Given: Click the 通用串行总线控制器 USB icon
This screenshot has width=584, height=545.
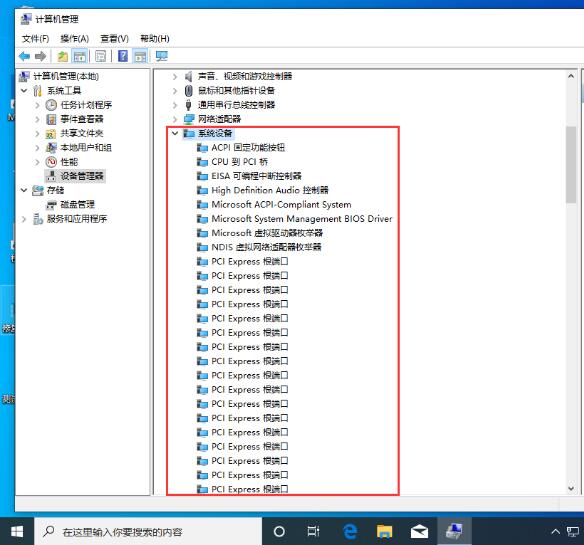Looking at the screenshot, I should pyautogui.click(x=189, y=105).
